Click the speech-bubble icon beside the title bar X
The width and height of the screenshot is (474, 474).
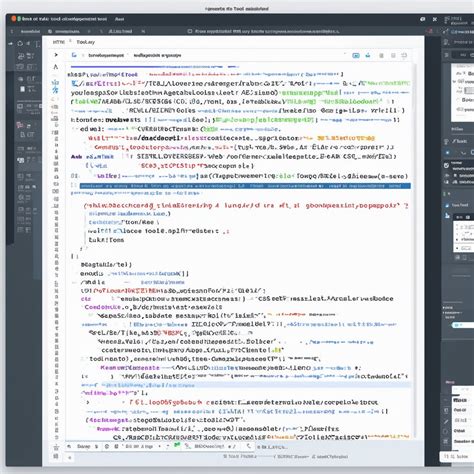coord(423,19)
